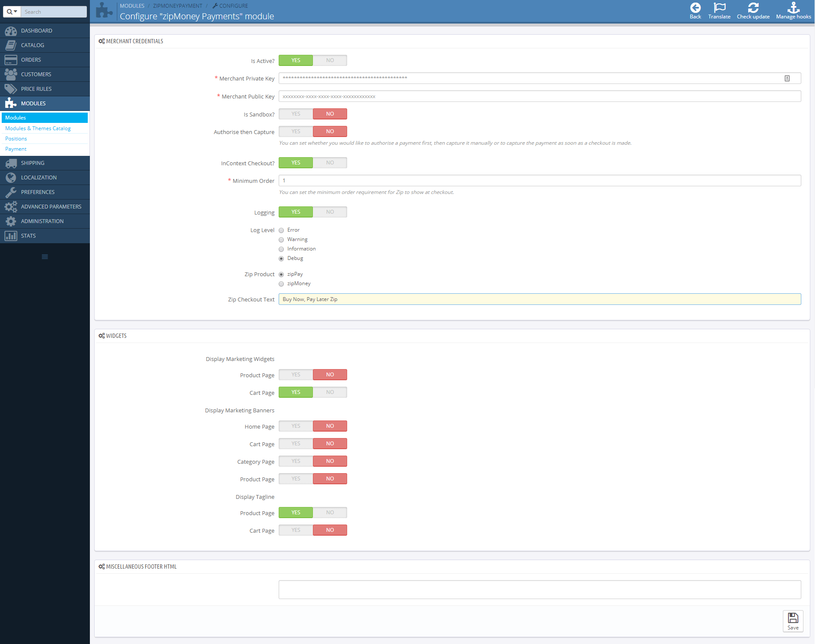Set InContext Checkout to NO
The height and width of the screenshot is (644, 815).
click(x=330, y=163)
